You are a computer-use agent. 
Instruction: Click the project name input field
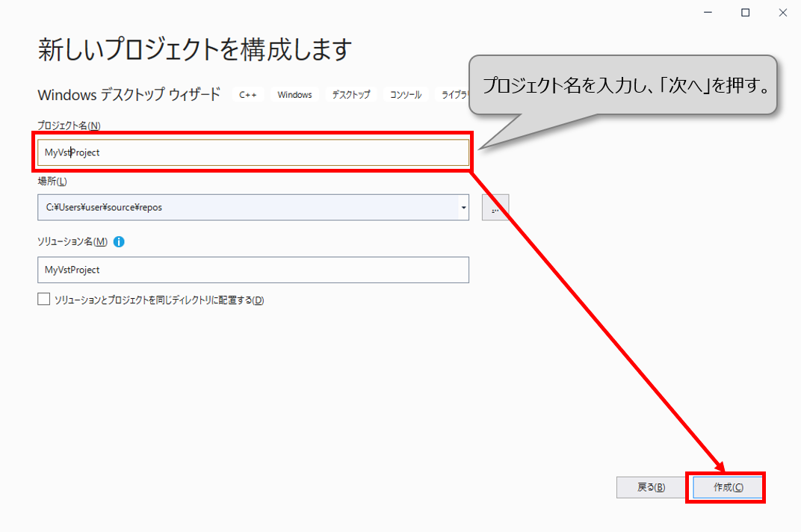tap(253, 152)
